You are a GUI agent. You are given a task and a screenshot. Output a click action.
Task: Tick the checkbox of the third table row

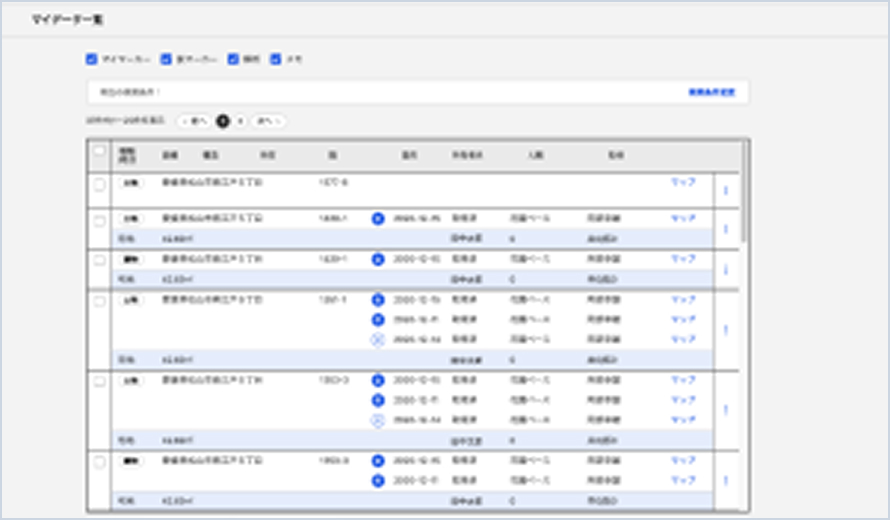point(99,260)
